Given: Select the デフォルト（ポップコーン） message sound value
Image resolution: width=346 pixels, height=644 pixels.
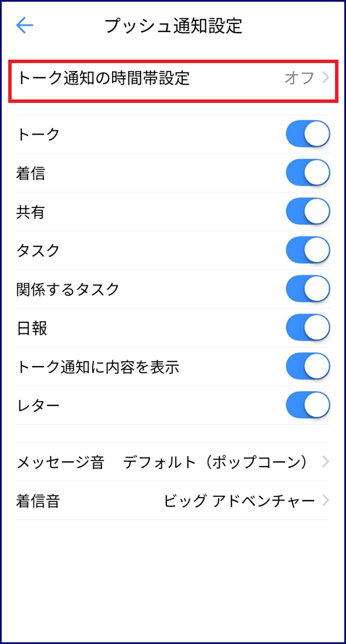Looking at the screenshot, I should 215,462.
